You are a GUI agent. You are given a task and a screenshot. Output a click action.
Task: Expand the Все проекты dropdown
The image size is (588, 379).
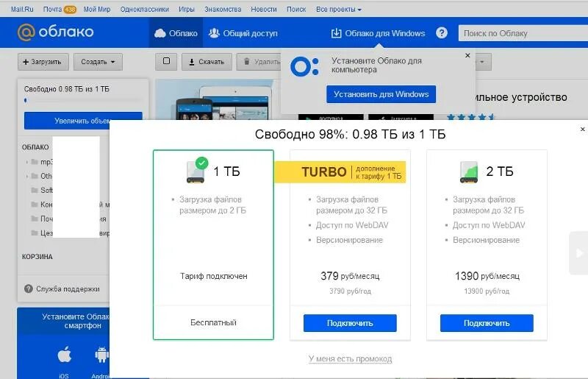(339, 9)
